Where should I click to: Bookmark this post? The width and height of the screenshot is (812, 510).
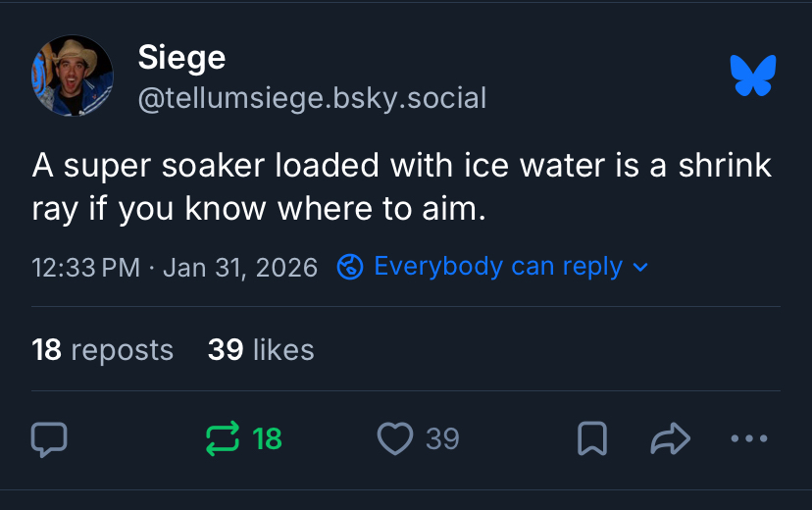click(x=591, y=439)
